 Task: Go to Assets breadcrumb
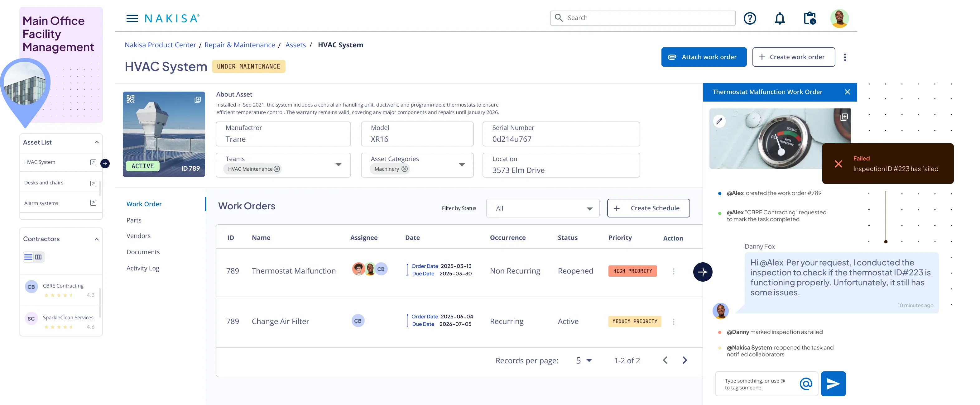pyautogui.click(x=295, y=45)
